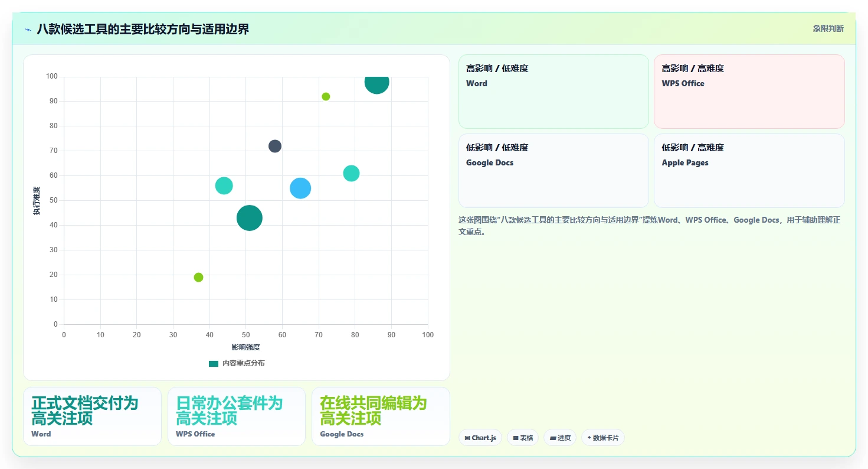Click the small green bubble near impact 37
The height and width of the screenshot is (469, 868).
[198, 277]
